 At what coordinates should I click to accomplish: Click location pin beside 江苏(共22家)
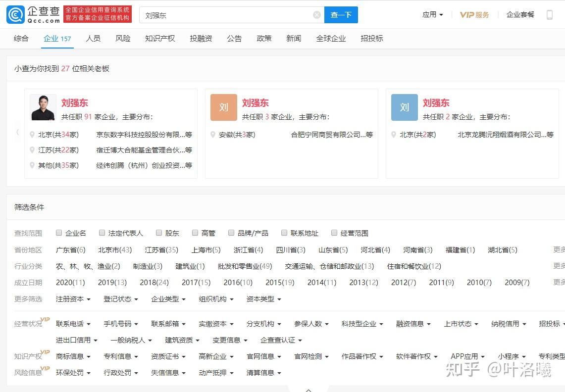(x=32, y=150)
